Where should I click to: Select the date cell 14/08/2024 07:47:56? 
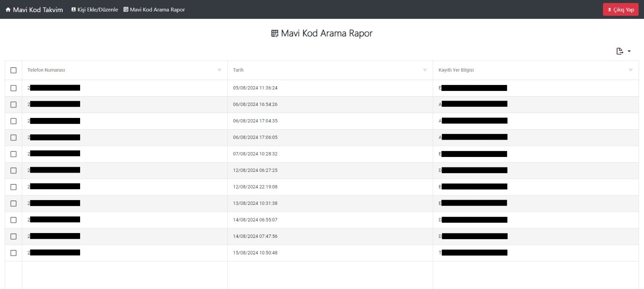pyautogui.click(x=255, y=236)
